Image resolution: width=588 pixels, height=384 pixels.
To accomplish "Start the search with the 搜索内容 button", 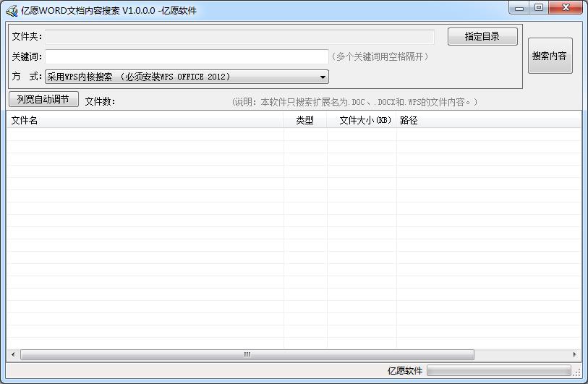I will click(x=550, y=56).
